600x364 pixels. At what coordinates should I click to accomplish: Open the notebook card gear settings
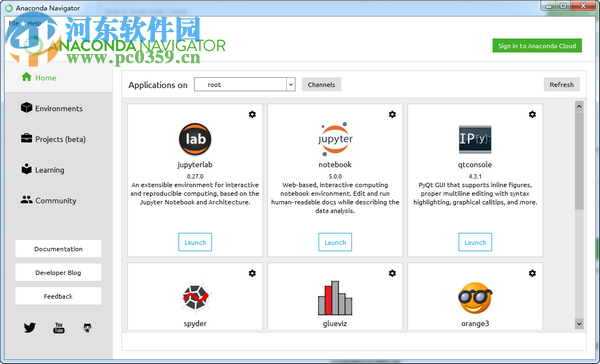point(392,114)
